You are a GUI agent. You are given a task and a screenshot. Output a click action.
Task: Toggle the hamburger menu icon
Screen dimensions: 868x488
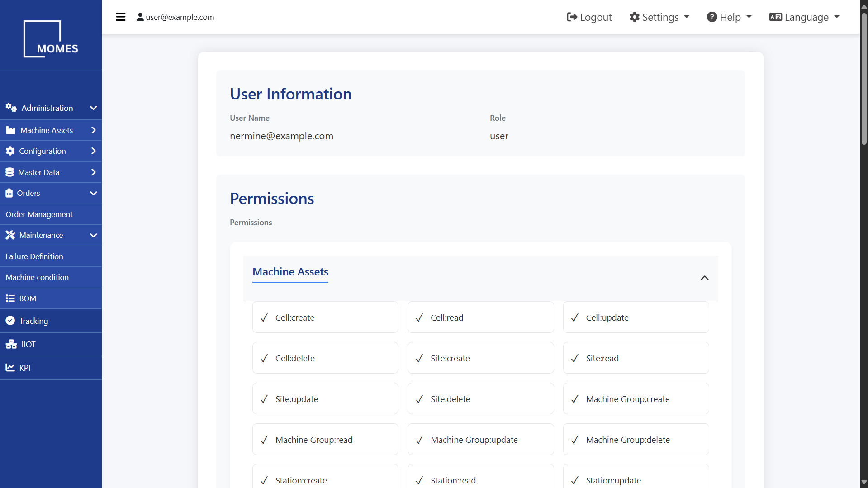click(120, 17)
